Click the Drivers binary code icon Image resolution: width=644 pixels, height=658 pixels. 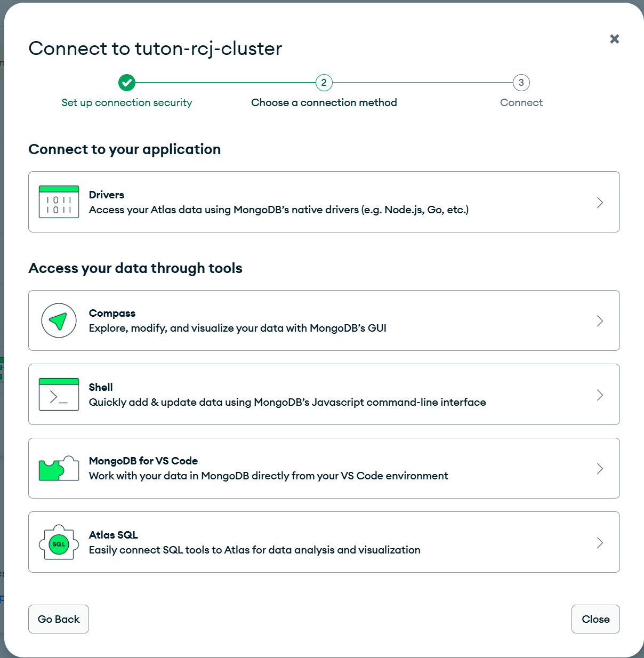point(59,202)
